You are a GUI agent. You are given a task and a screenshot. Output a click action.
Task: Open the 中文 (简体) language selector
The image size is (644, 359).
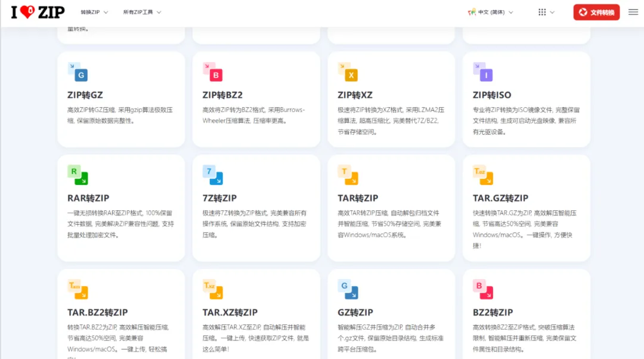click(490, 13)
